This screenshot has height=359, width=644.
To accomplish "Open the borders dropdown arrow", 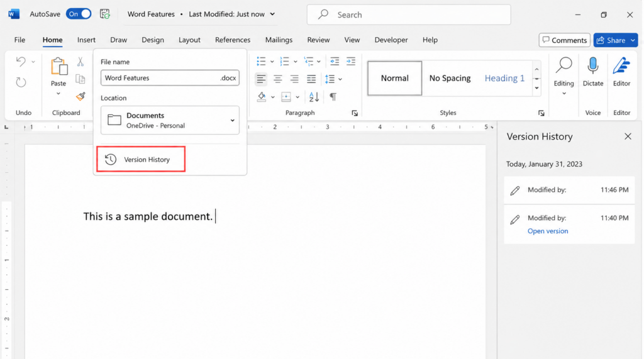I will (x=297, y=97).
